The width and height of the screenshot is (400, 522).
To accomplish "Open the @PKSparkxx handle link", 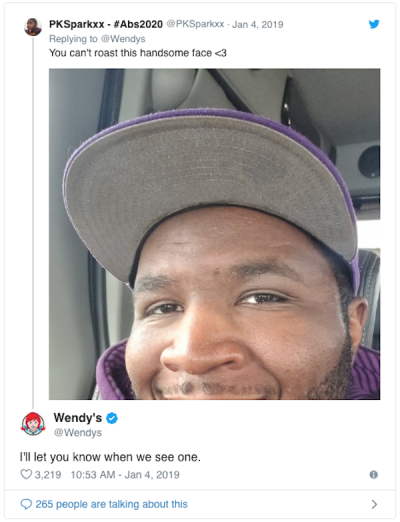I will pyautogui.click(x=195, y=24).
